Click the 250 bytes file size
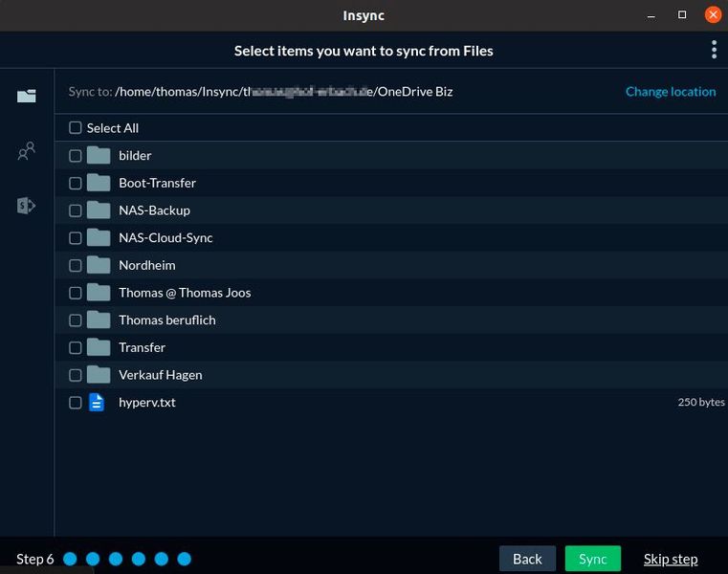This screenshot has width=728, height=574. 701,402
